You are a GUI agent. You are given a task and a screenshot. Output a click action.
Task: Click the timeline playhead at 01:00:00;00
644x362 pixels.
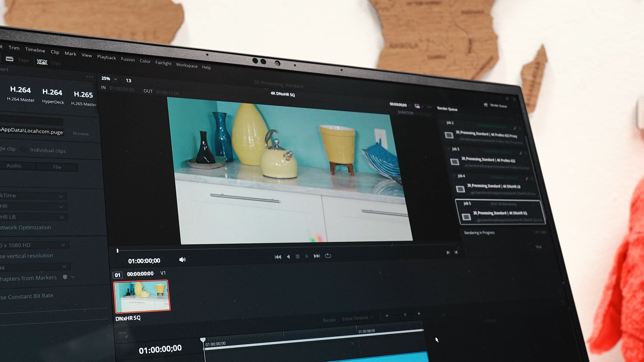pyautogui.click(x=203, y=340)
